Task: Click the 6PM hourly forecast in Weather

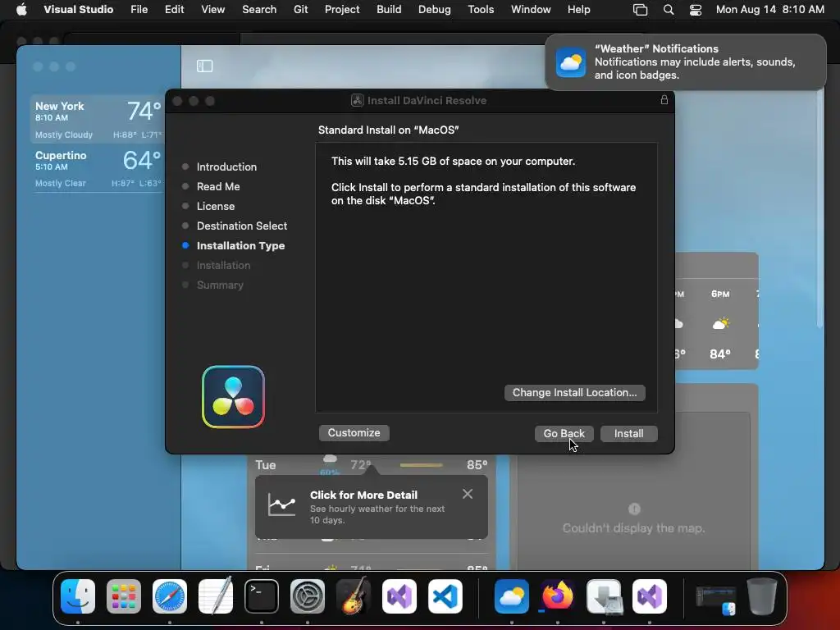Action: (x=720, y=323)
